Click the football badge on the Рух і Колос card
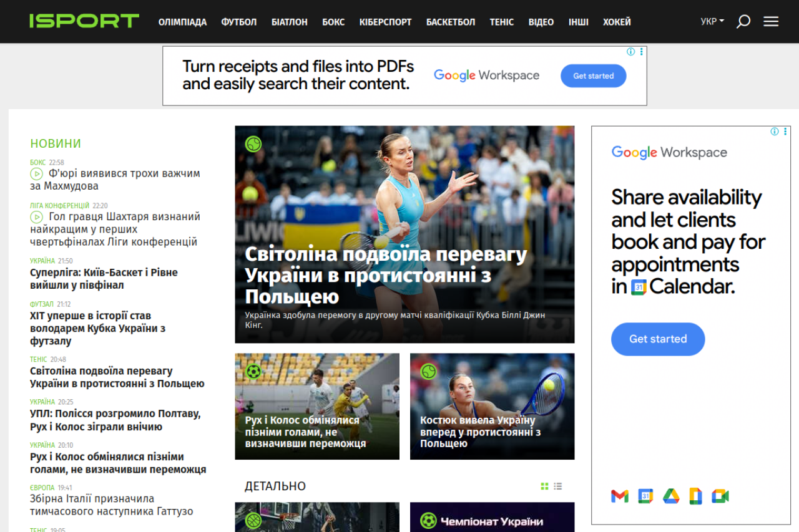Screen dimensions: 799x532 (x=253, y=372)
